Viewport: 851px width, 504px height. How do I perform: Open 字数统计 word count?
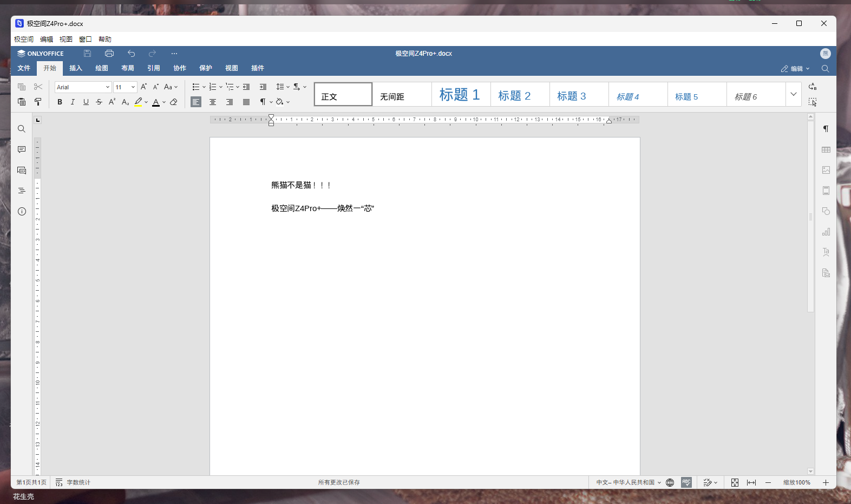coord(73,482)
